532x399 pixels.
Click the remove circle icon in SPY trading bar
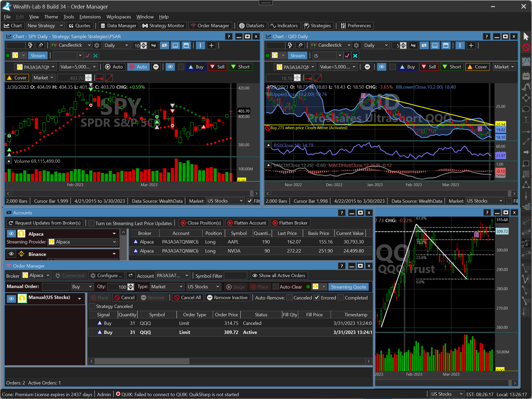pos(156,67)
